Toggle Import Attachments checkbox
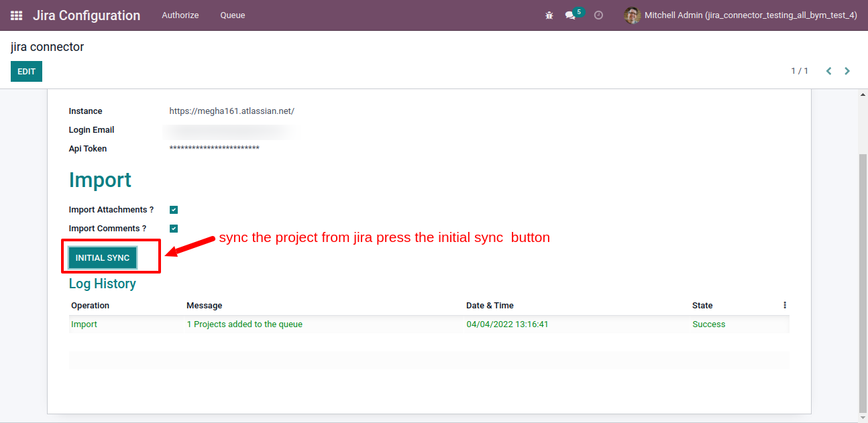868x423 pixels. point(174,210)
